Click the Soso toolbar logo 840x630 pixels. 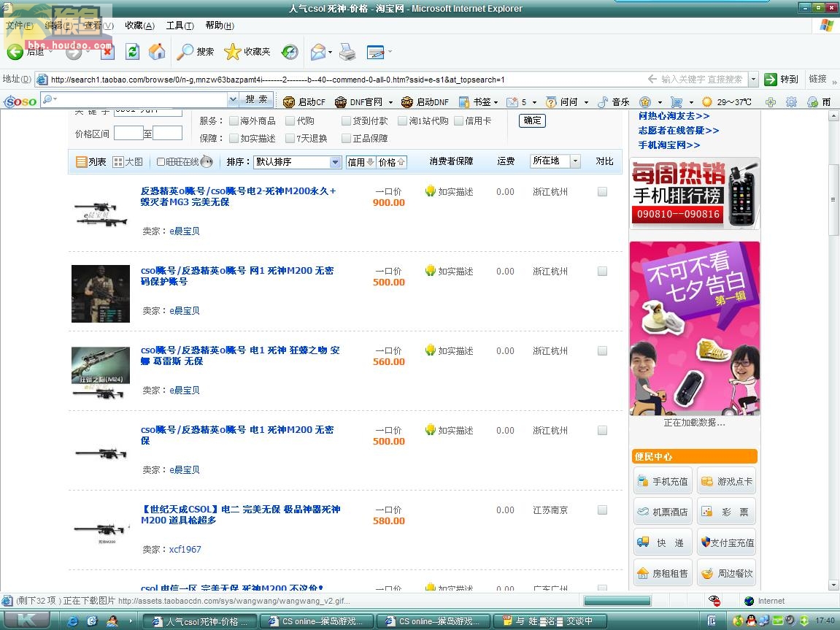[20, 101]
